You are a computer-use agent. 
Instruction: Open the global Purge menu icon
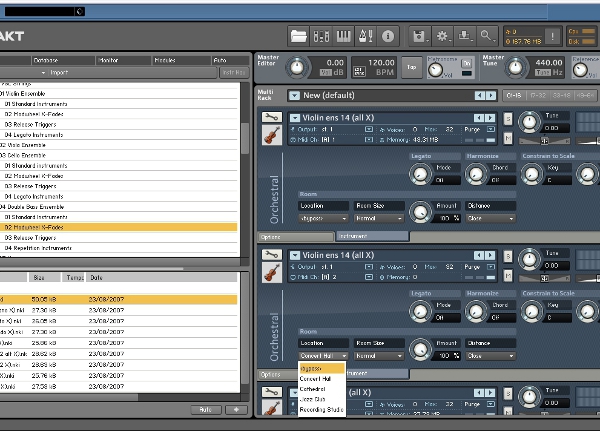point(465,36)
